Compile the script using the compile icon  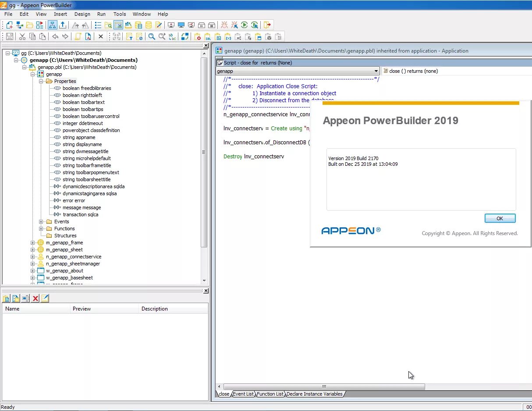coord(184,36)
